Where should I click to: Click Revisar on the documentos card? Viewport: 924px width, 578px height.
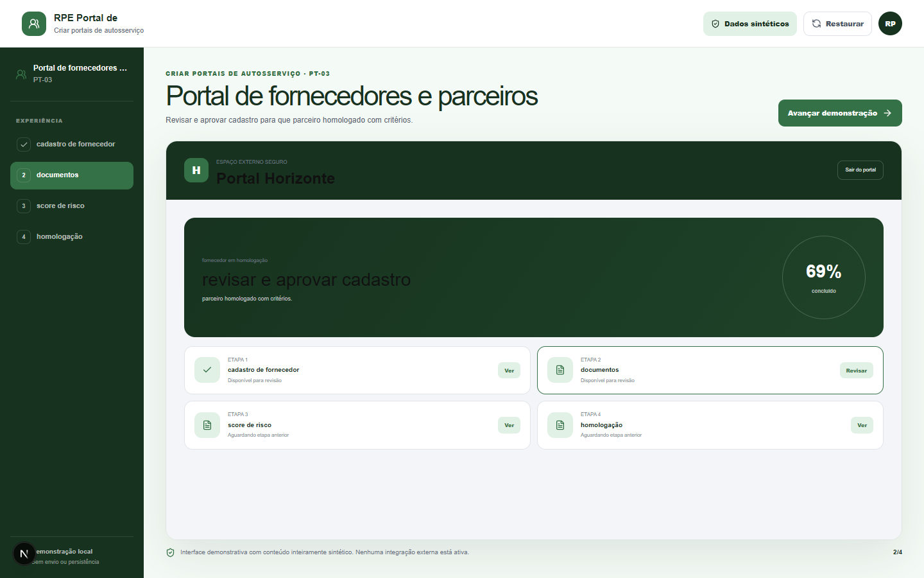[857, 371]
